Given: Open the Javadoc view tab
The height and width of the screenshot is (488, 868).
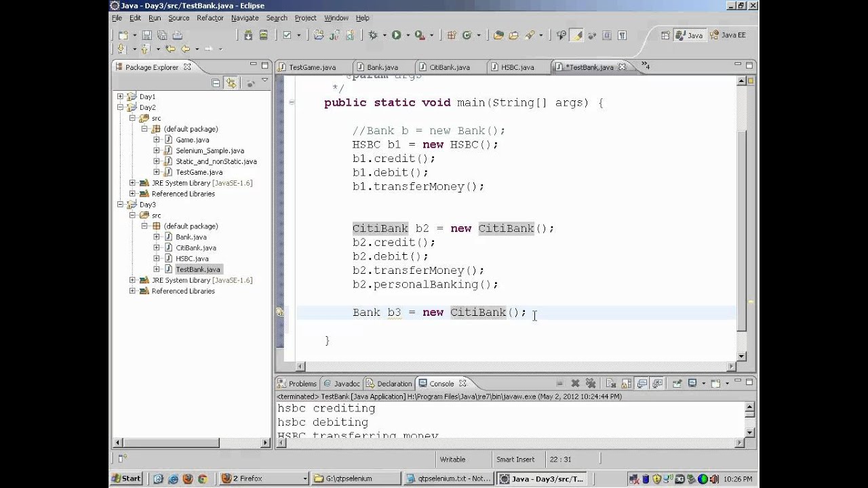Looking at the screenshot, I should tap(341, 384).
